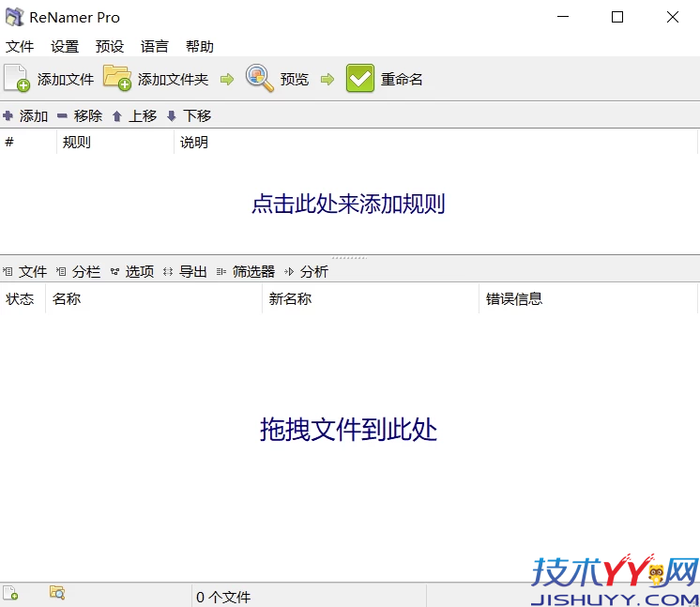Open the 文件 menu in menu bar

pyautogui.click(x=20, y=46)
